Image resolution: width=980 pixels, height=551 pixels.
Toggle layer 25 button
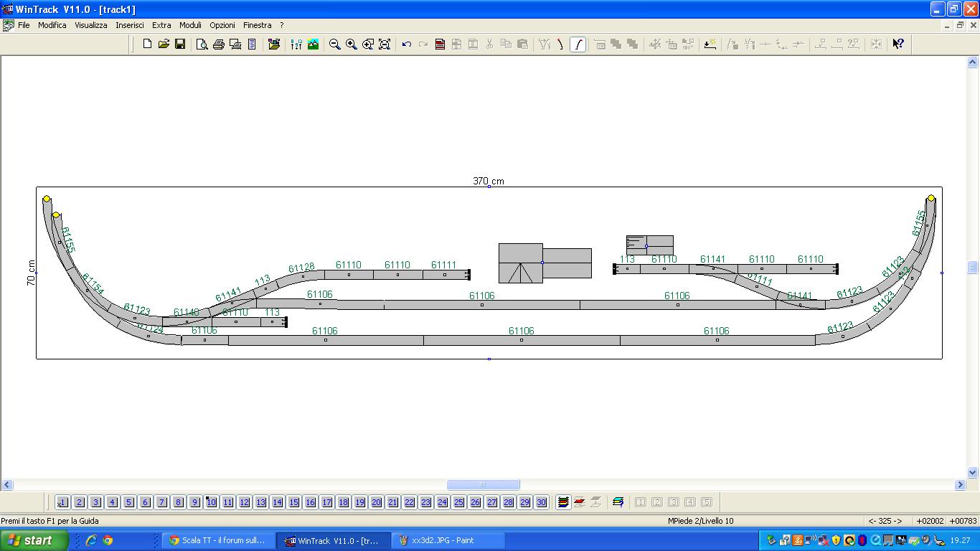coord(458,502)
